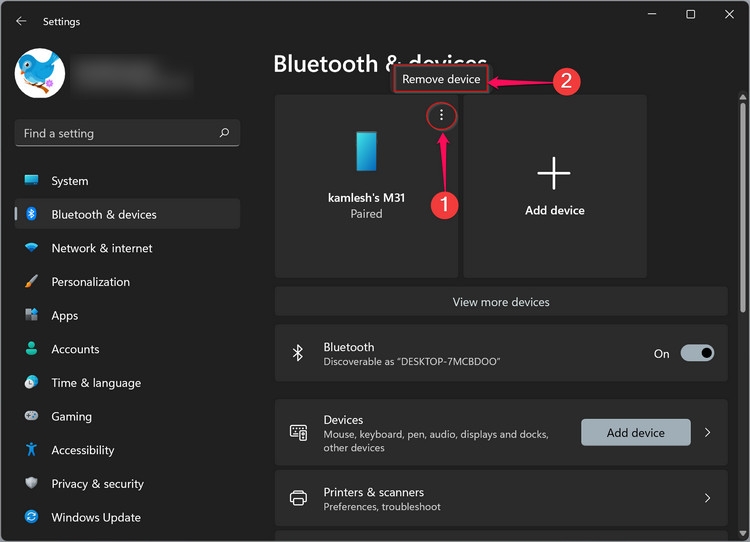The image size is (750, 542).
Task: Open Privacy & security label
Action: coord(98,484)
